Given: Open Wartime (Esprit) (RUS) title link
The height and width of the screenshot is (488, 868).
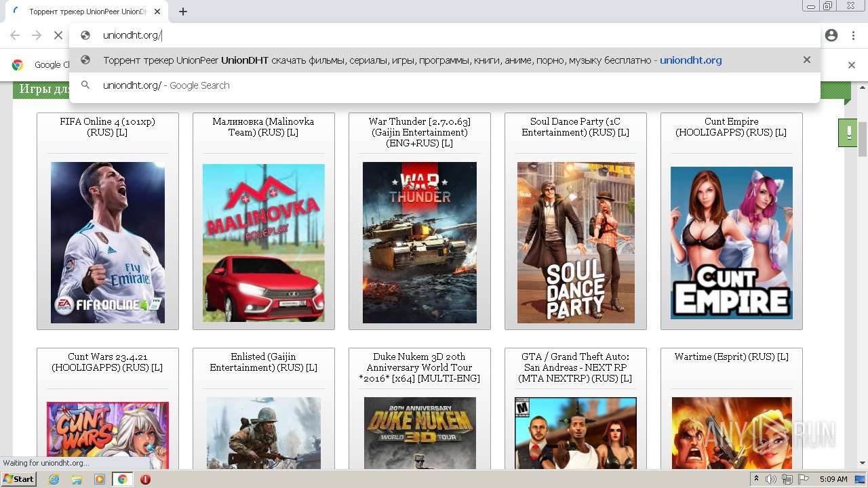Looking at the screenshot, I should coord(731,357).
